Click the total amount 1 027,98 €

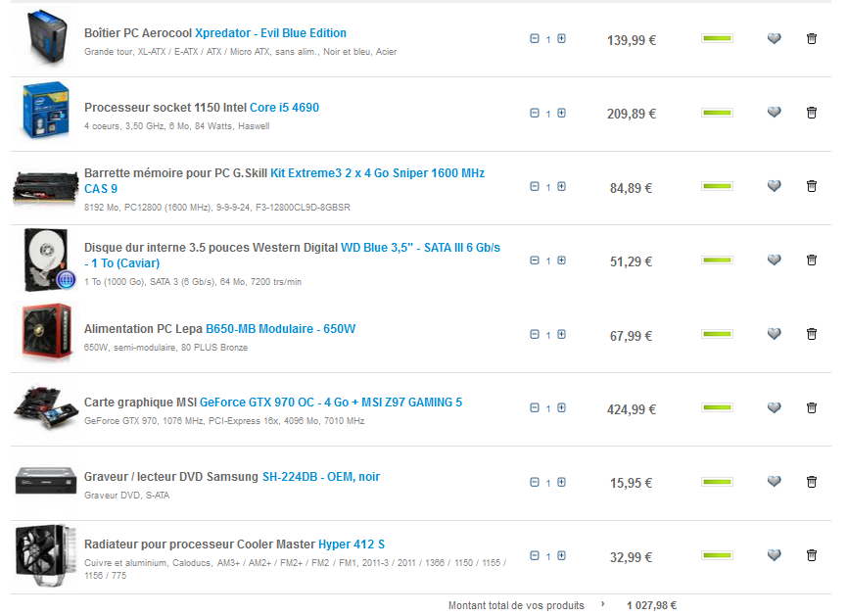pyautogui.click(x=651, y=606)
